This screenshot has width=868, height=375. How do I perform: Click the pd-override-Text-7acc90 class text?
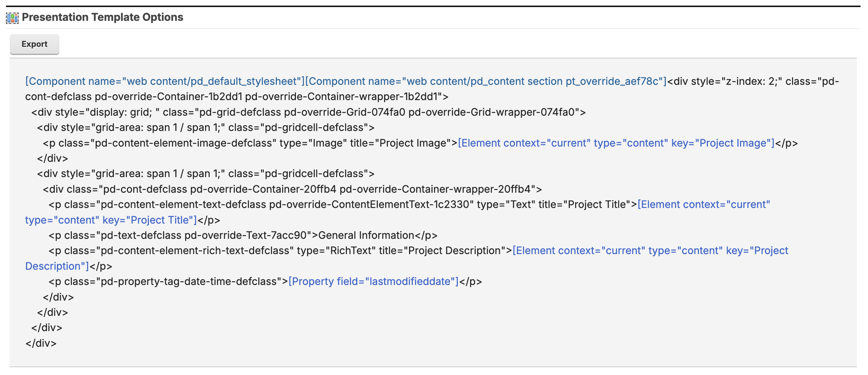(x=245, y=235)
